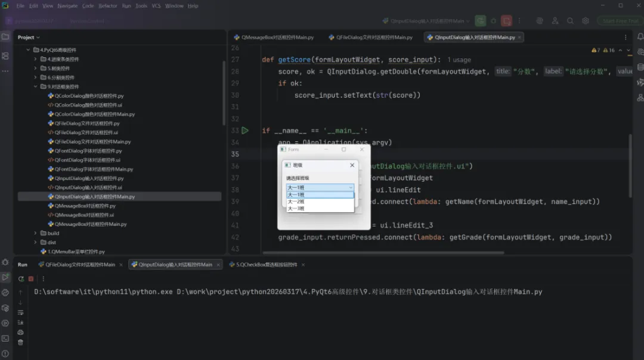Toggle scroll to end in Run console
Image resolution: width=644 pixels, height=360 pixels.
(x=20, y=322)
